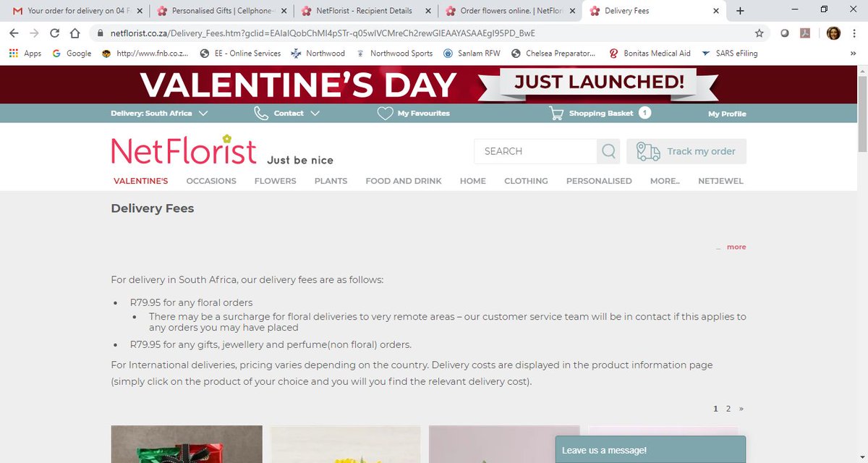Open NETJEWEL menu
868x463 pixels.
[x=720, y=181]
